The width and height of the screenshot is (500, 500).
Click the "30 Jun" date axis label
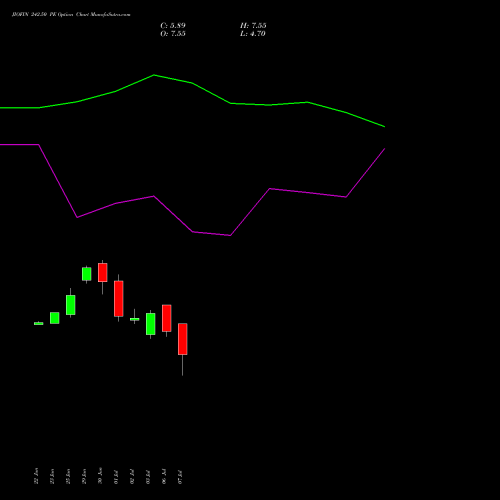point(100,476)
